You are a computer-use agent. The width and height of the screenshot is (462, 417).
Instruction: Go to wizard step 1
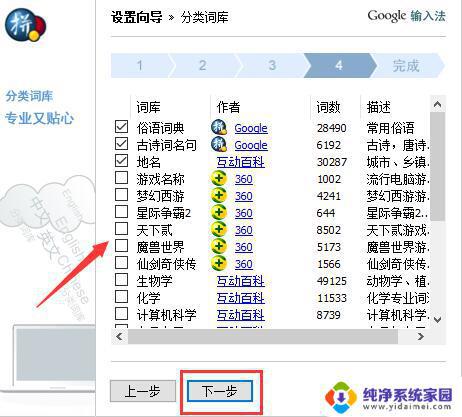tap(140, 65)
